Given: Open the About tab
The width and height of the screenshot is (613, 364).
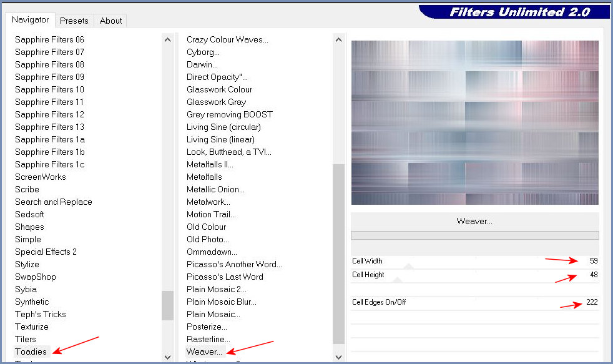Looking at the screenshot, I should (110, 21).
